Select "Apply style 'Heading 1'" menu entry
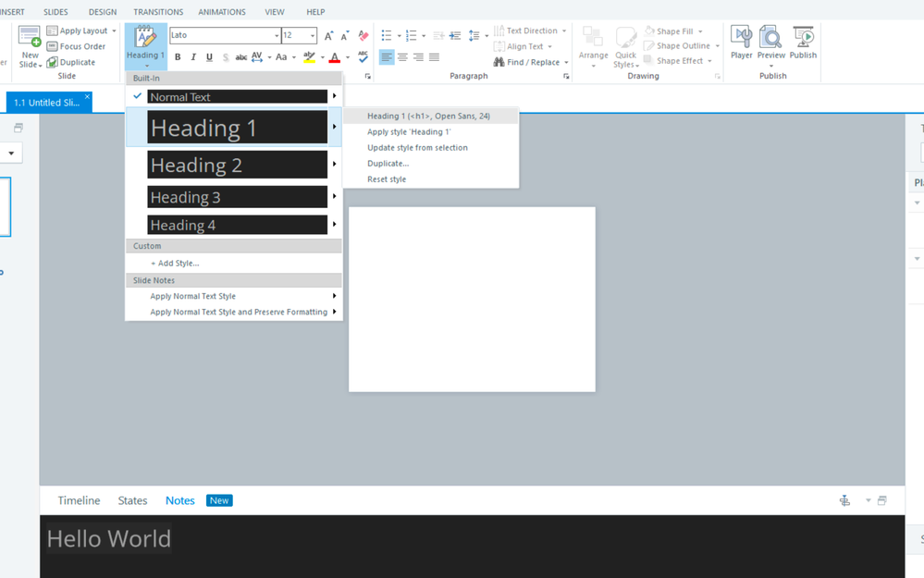 [x=409, y=132]
